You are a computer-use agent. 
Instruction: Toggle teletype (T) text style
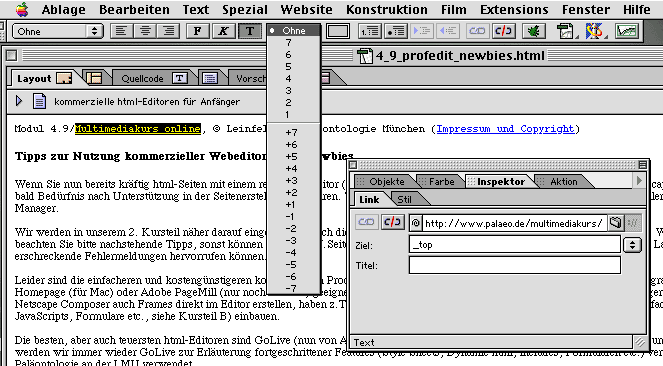click(249, 31)
